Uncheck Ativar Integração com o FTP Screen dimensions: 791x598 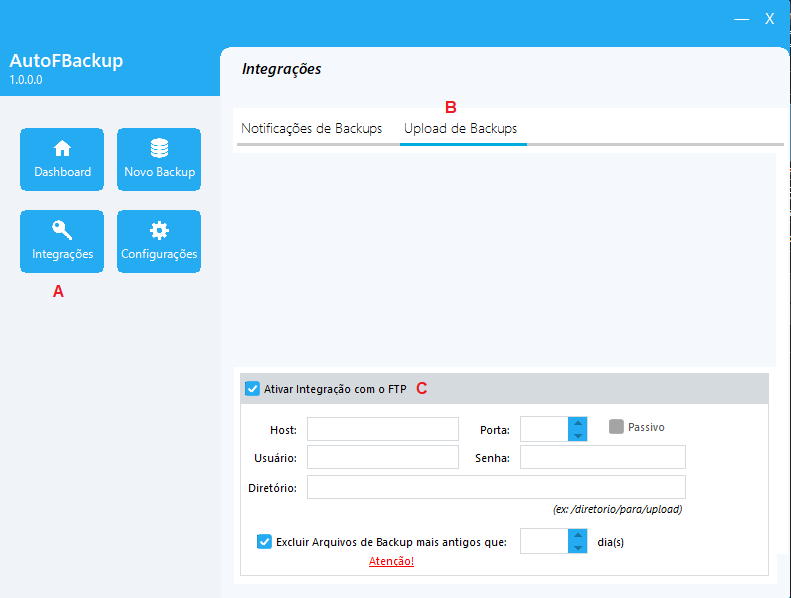click(252, 389)
